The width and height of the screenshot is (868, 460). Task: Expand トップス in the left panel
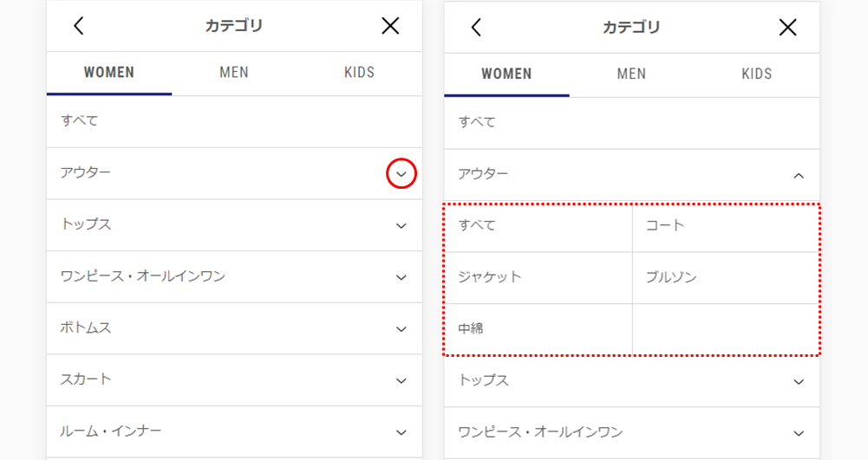401,225
